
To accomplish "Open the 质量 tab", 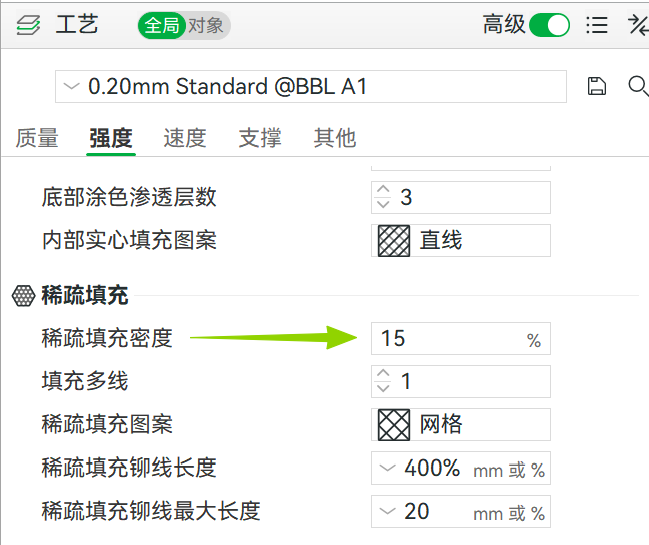I will (x=37, y=138).
